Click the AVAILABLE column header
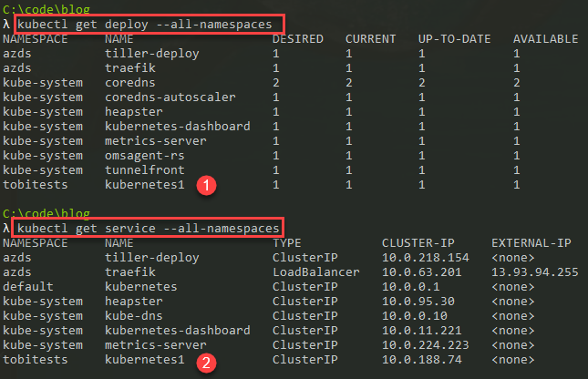Viewport: 588px width, 379px height. [x=545, y=39]
